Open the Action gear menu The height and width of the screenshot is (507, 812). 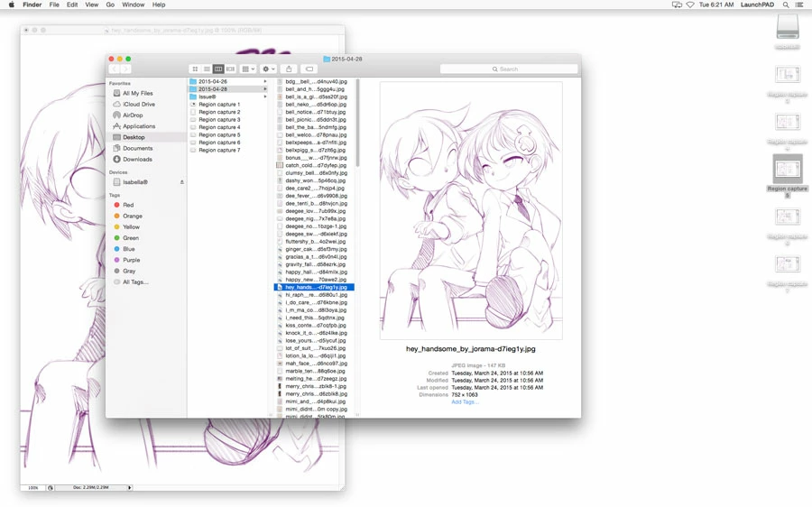coord(268,69)
